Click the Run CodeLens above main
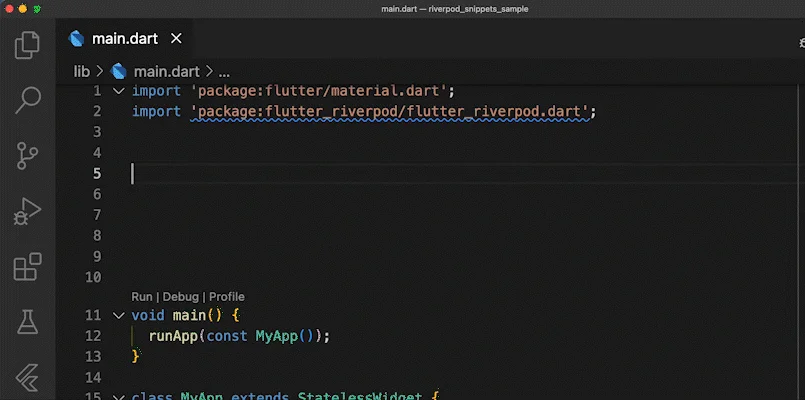The image size is (805, 400). [142, 297]
